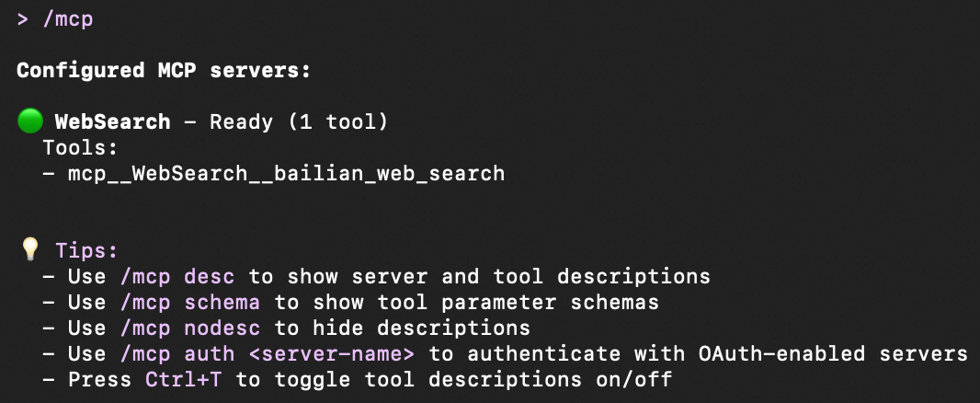Viewport: 980px width, 403px height.
Task: Click the Ctrl+T shortcut text
Action: pyautogui.click(x=183, y=380)
